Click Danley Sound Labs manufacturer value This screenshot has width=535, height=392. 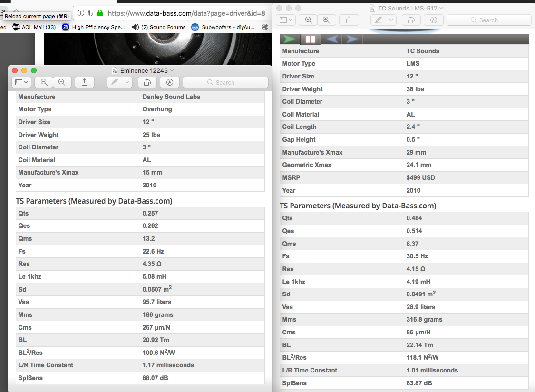[x=171, y=97]
